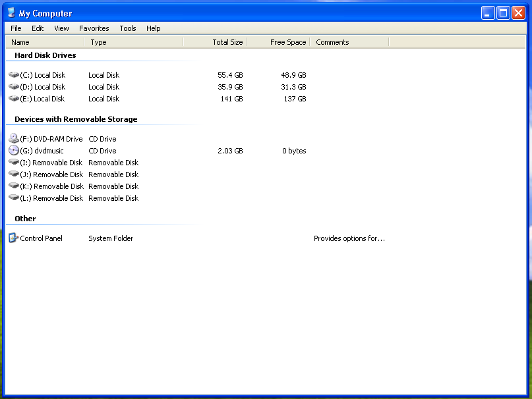
Task: Click the 137 GB free space value
Action: click(x=295, y=99)
